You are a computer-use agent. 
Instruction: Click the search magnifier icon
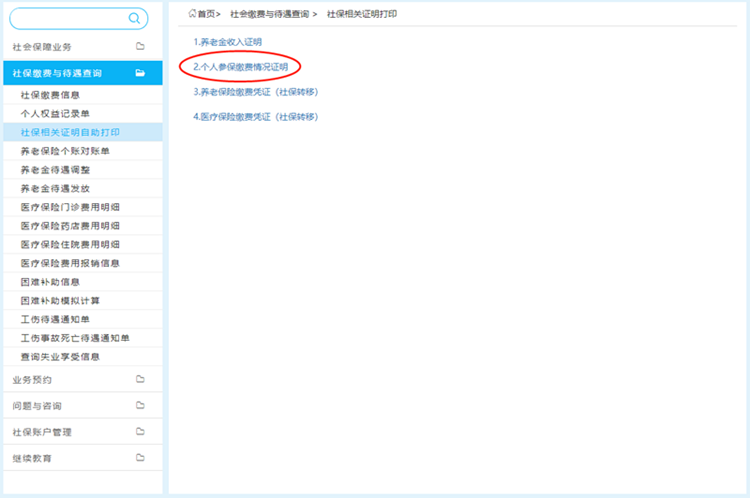coord(134,18)
